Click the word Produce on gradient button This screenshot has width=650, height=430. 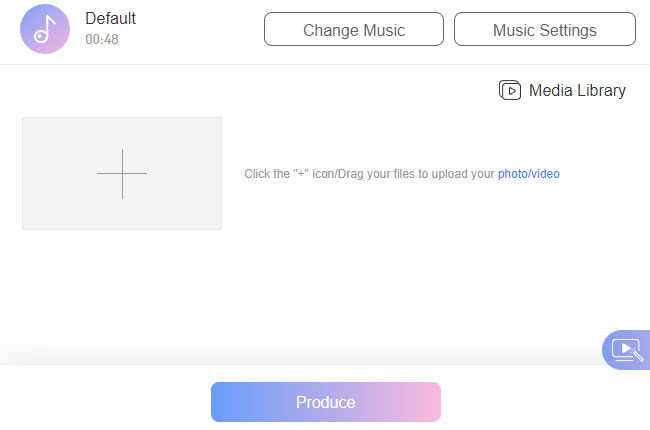tap(325, 402)
